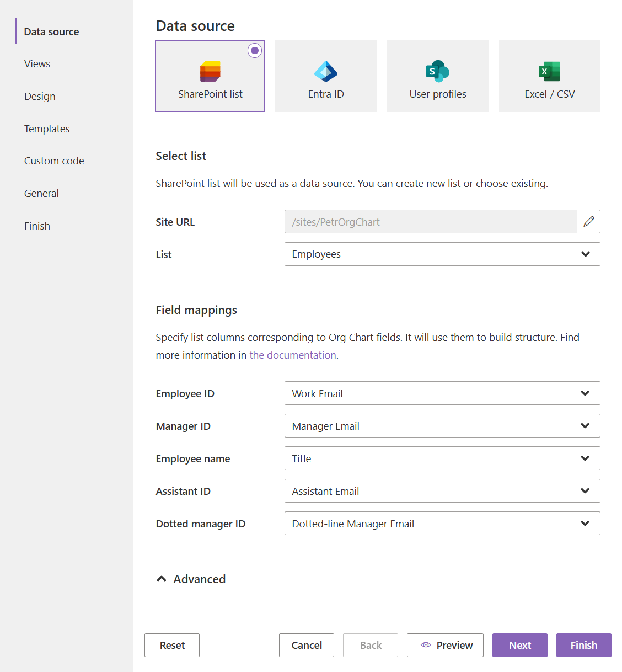The width and height of the screenshot is (622, 672).
Task: Go to the Data source step
Action: 51,31
